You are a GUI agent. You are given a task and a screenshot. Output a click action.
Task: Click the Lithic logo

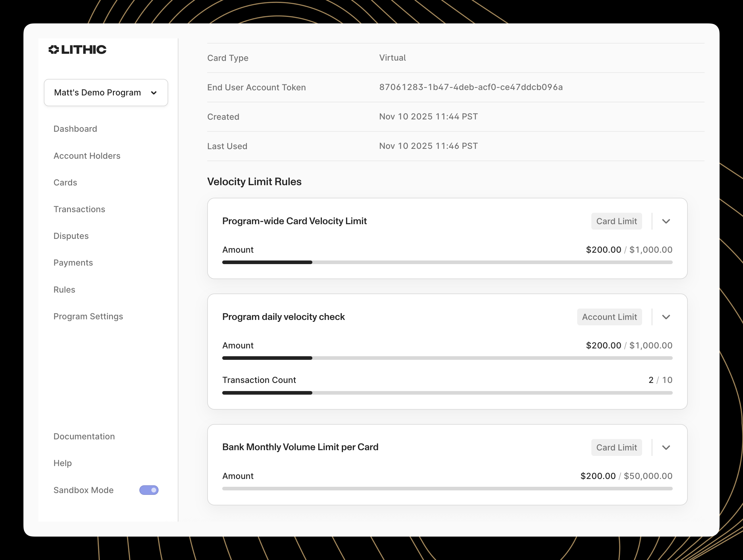coord(77,50)
